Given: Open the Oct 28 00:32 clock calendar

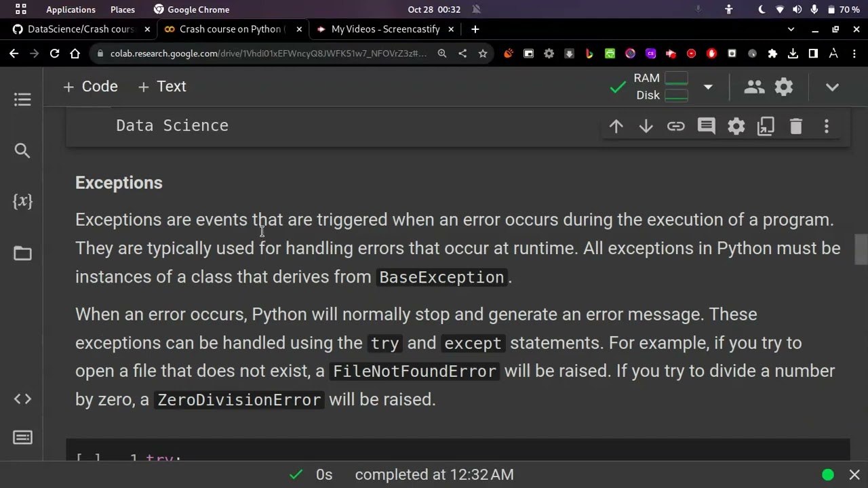Looking at the screenshot, I should point(434,9).
